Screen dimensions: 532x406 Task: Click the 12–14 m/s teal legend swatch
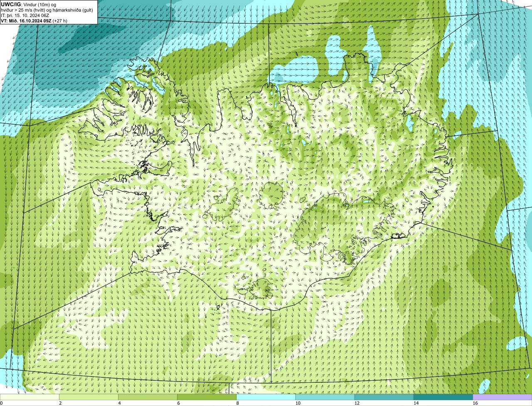pyautogui.click(x=384, y=397)
